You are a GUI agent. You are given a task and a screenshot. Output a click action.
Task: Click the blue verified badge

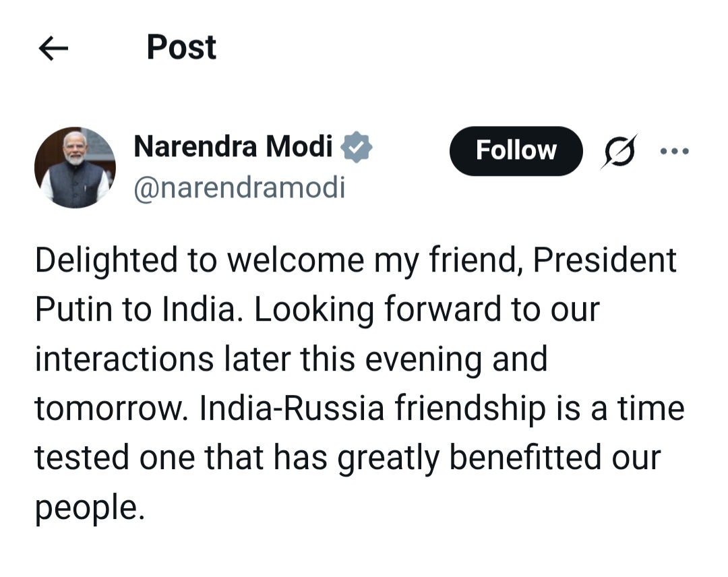(357, 147)
